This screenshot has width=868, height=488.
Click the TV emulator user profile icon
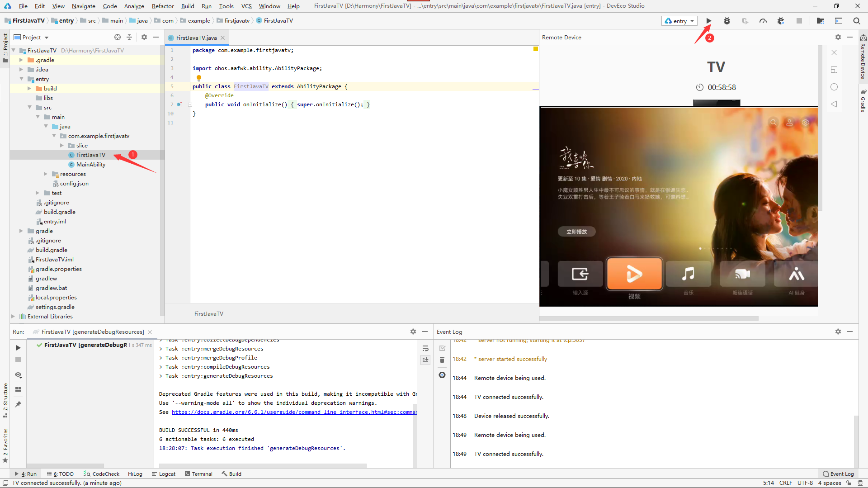coord(789,122)
